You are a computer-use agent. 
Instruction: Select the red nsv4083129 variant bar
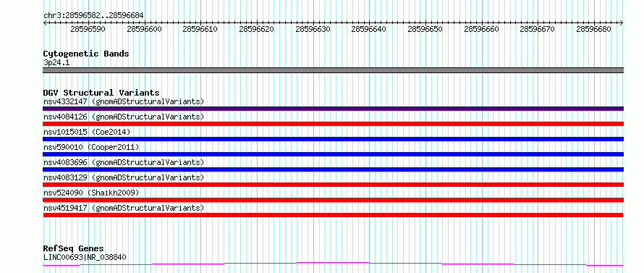(x=333, y=185)
